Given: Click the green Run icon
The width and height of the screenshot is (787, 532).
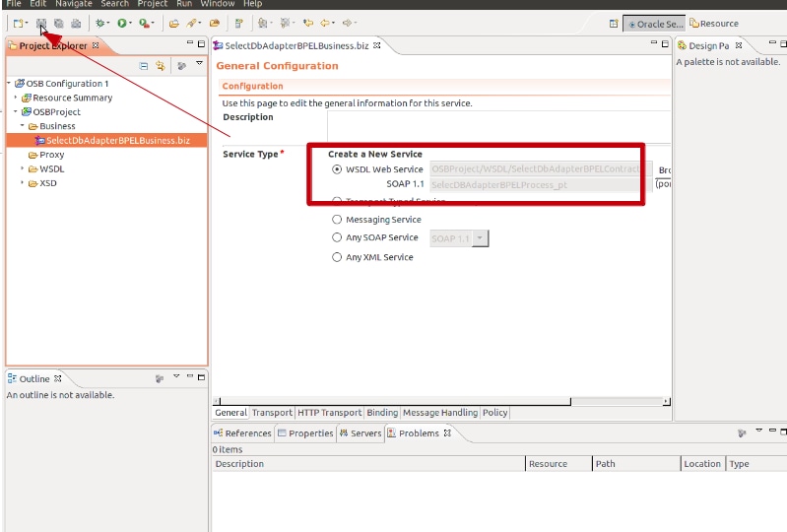Looking at the screenshot, I should tap(121, 23).
